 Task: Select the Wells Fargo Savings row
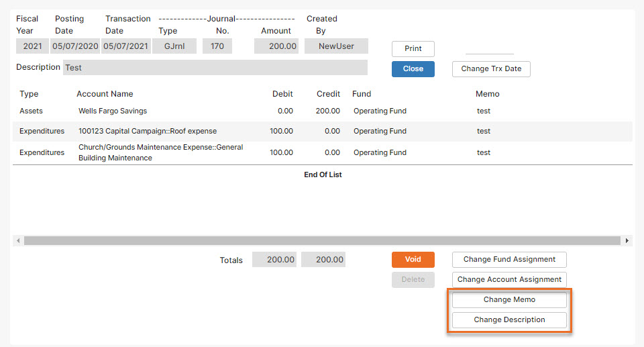323,111
